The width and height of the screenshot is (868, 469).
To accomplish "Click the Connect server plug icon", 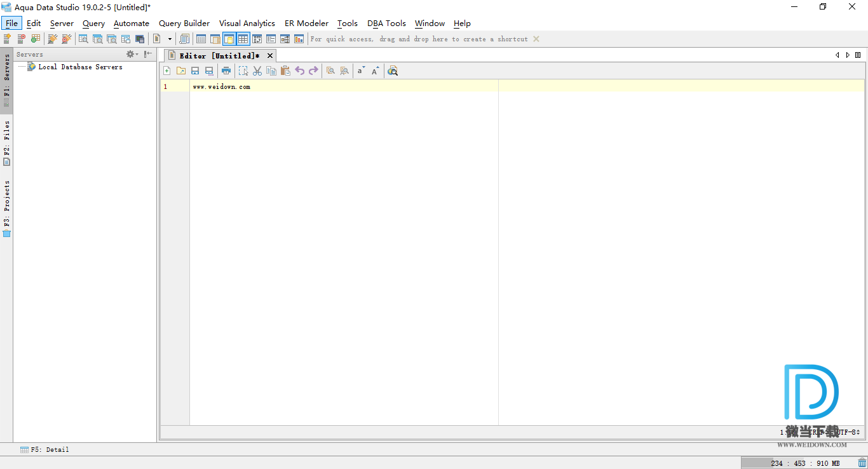I will tap(53, 39).
